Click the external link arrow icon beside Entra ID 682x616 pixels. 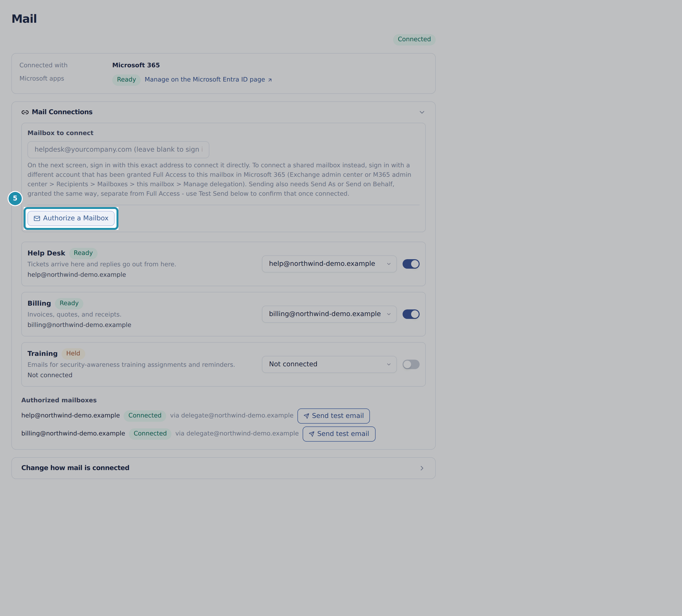tap(270, 80)
